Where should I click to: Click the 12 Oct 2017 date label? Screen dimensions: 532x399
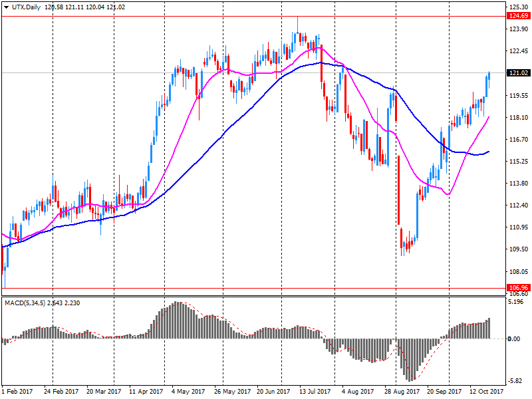(x=487, y=392)
